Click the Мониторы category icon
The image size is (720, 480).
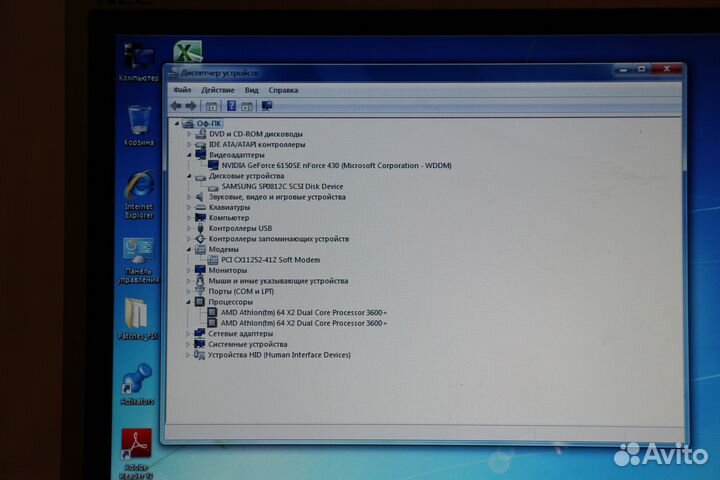click(x=200, y=270)
